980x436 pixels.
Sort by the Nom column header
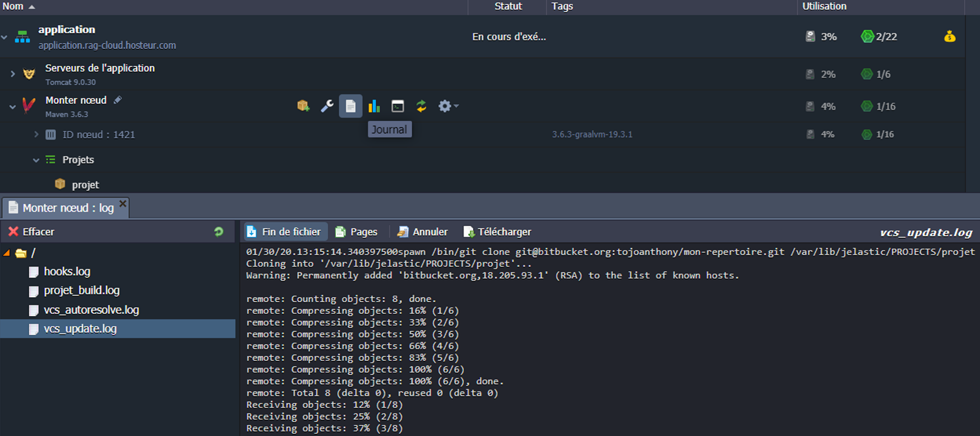pyautogui.click(x=13, y=6)
